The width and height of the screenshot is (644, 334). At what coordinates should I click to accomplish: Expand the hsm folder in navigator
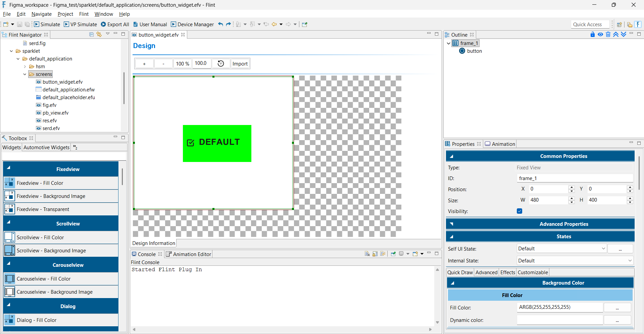click(25, 67)
